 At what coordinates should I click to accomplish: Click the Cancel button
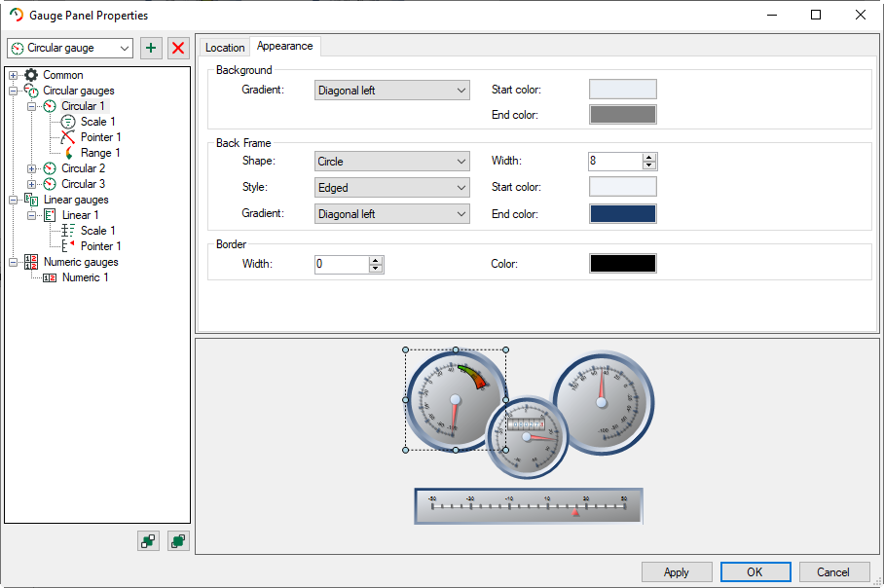pos(833,572)
